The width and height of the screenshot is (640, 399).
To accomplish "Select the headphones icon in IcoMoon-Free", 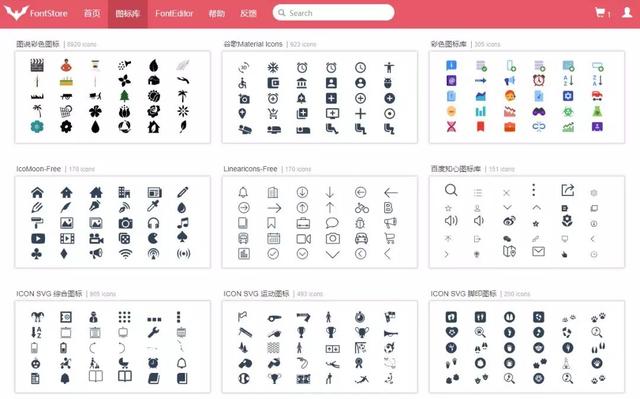I will (x=153, y=223).
